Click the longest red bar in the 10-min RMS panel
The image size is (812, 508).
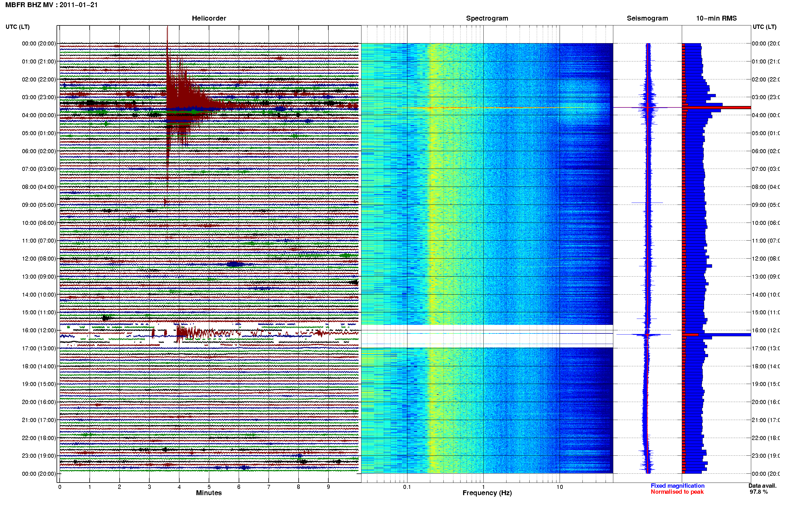coord(716,107)
